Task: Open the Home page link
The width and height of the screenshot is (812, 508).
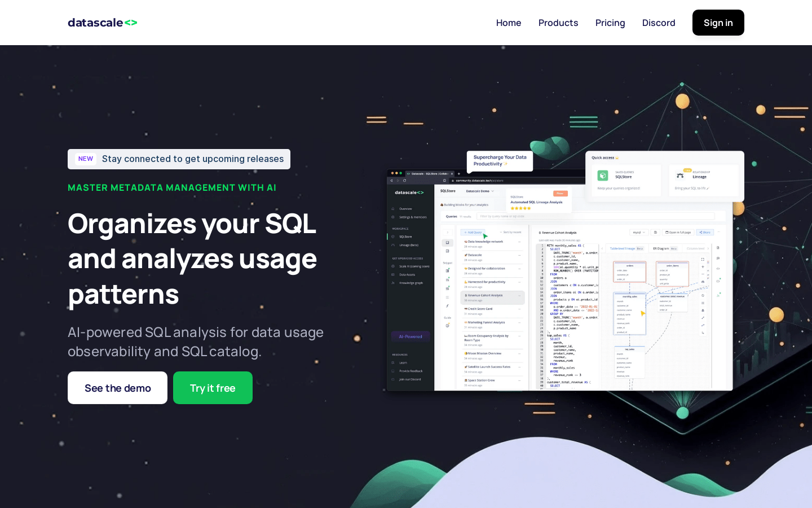Action: click(509, 23)
